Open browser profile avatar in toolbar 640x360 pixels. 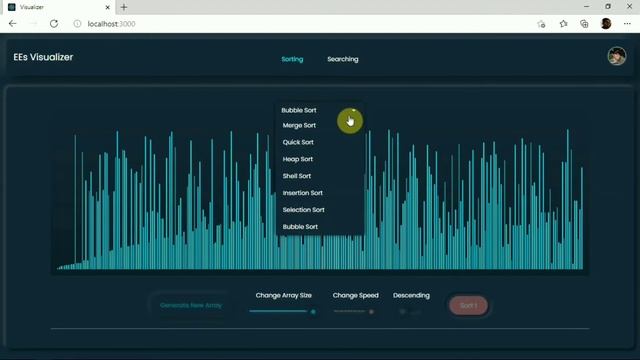pos(606,24)
